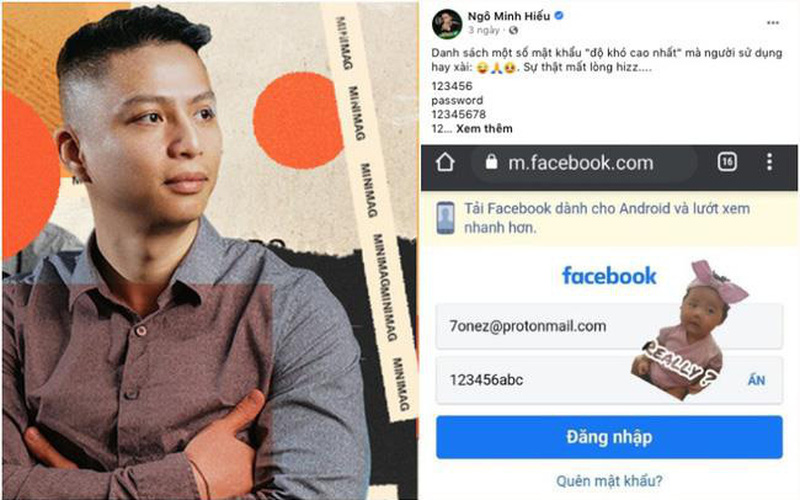Click the password field showing 123456abc
800x500 pixels.
[x=609, y=380]
